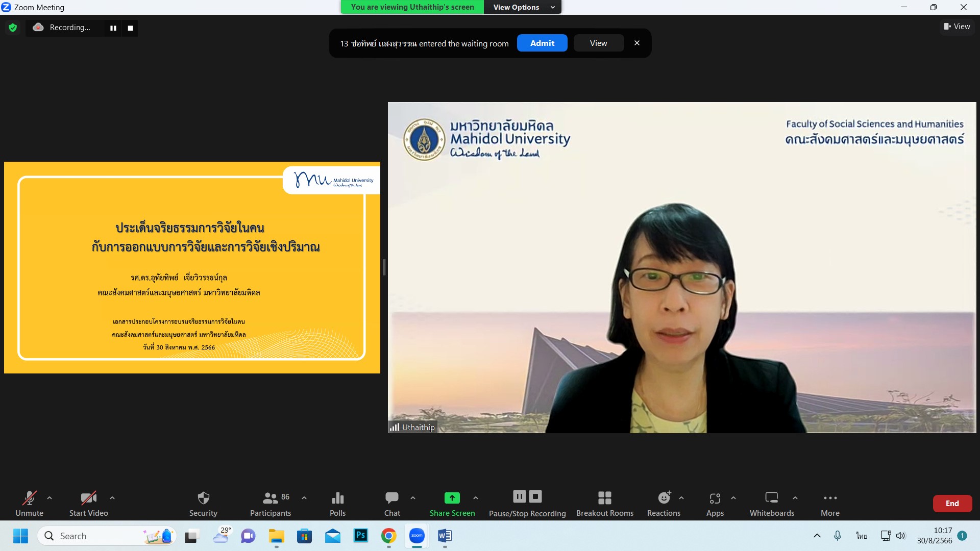Expand the arrow next to Participants

point(304,498)
